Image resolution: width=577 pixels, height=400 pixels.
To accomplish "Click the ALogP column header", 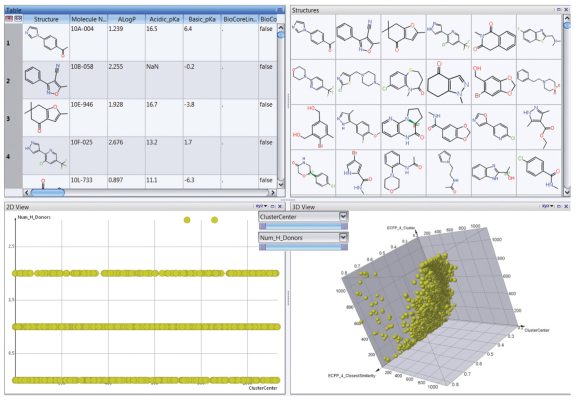I will pos(126,19).
